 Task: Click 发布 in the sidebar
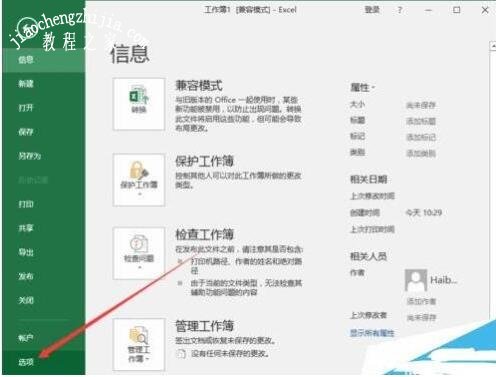(x=26, y=276)
